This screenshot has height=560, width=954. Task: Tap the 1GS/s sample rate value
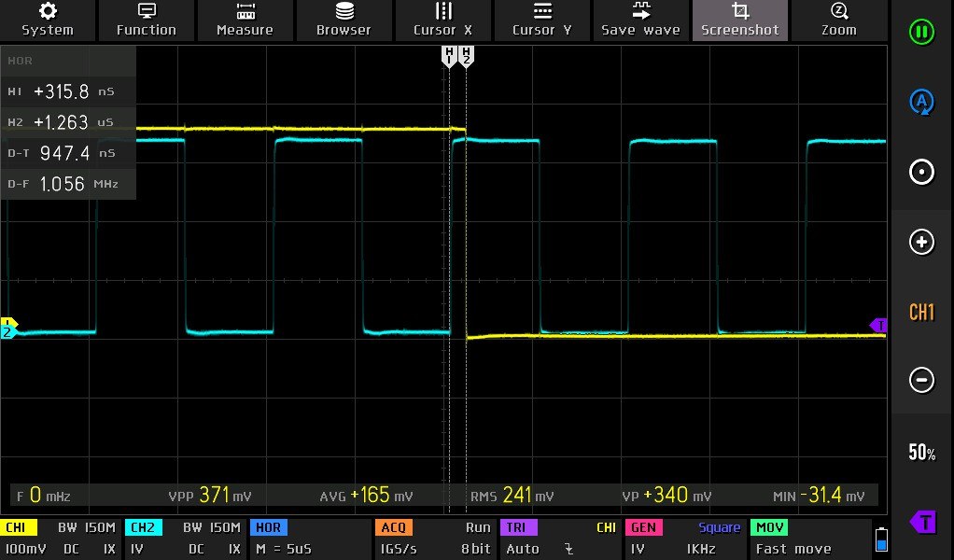[399, 549]
